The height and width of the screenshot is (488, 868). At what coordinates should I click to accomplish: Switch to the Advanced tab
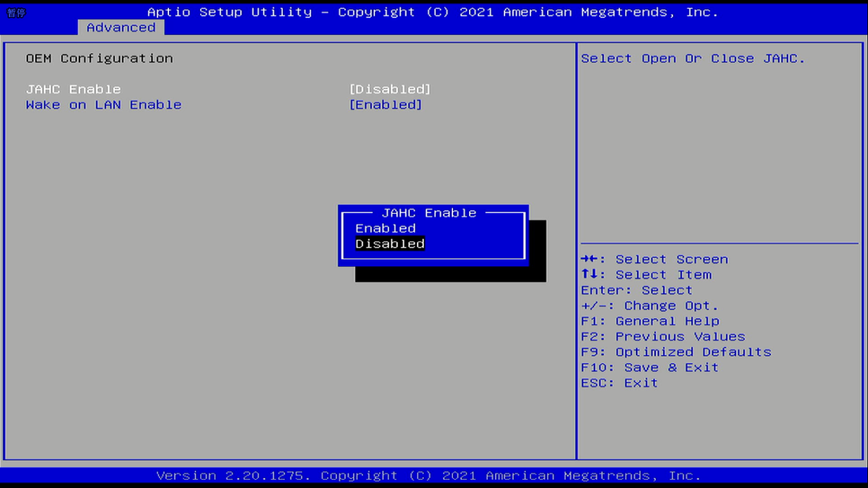(x=120, y=27)
